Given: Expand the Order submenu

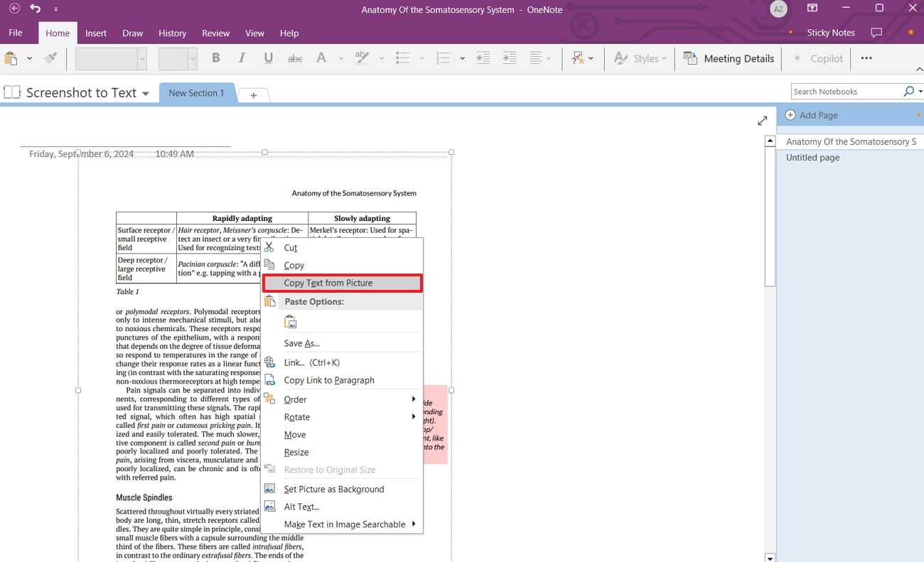Looking at the screenshot, I should click(342, 399).
